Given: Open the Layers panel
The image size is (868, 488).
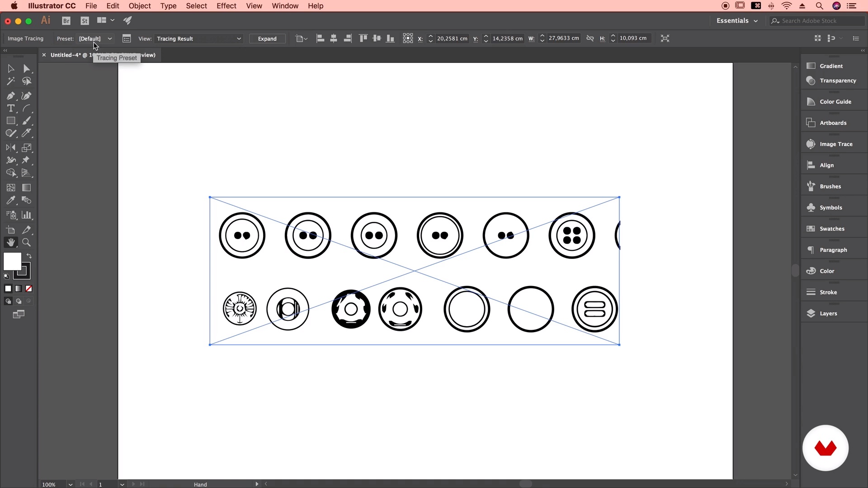Looking at the screenshot, I should 828,313.
